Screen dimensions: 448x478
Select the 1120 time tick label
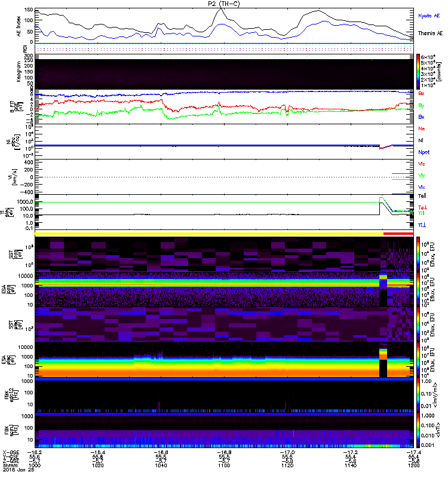[x=287, y=465]
